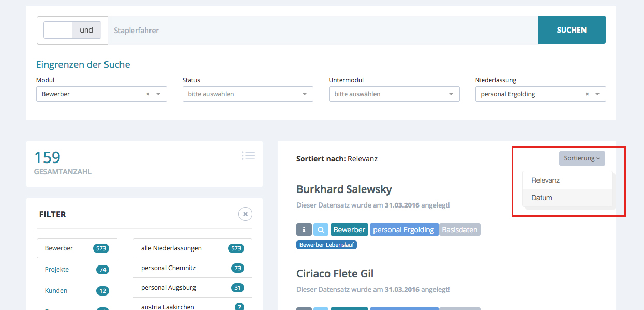The image size is (644, 310).
Task: Filter by personal Chemnitz branch
Action: (169, 268)
